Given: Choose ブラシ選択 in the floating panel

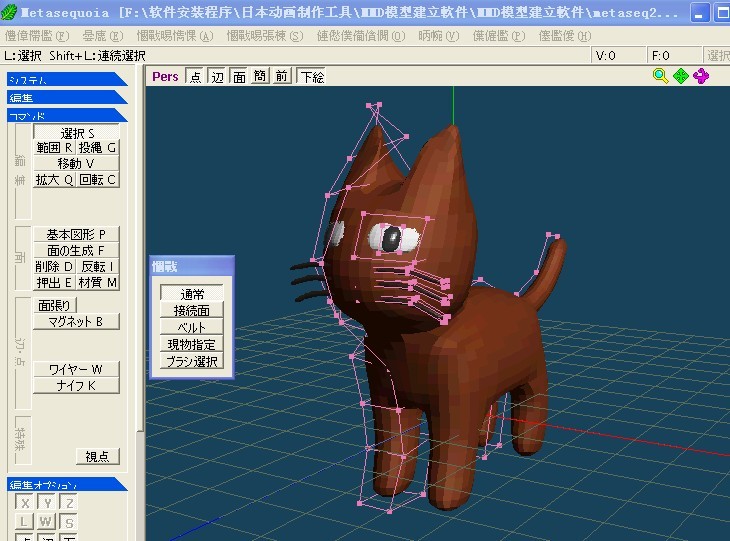Looking at the screenshot, I should click(192, 361).
